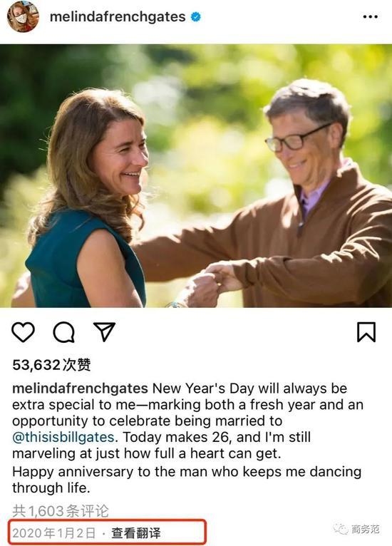Open comments with speech bubble icon
This screenshot has height=546, width=392.
pyautogui.click(x=63, y=332)
